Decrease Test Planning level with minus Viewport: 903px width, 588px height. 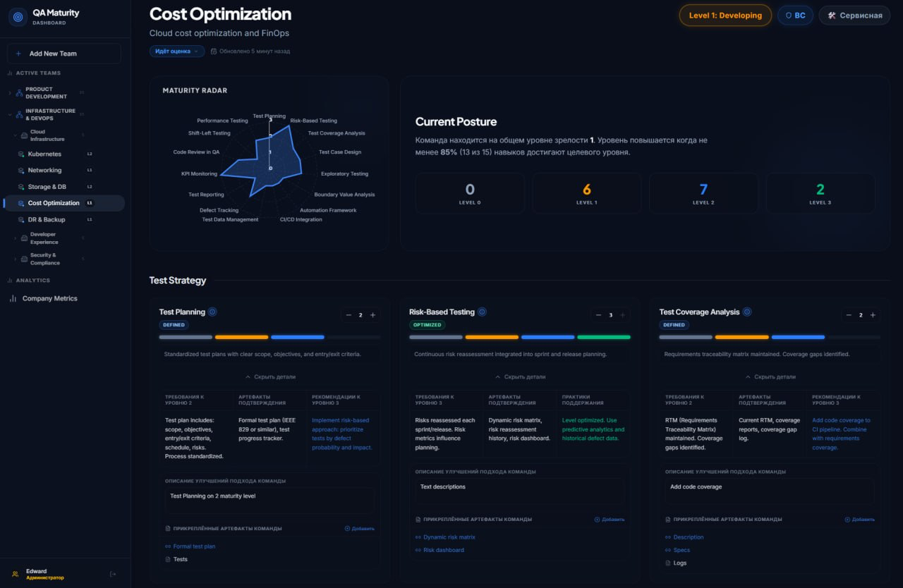coord(349,315)
